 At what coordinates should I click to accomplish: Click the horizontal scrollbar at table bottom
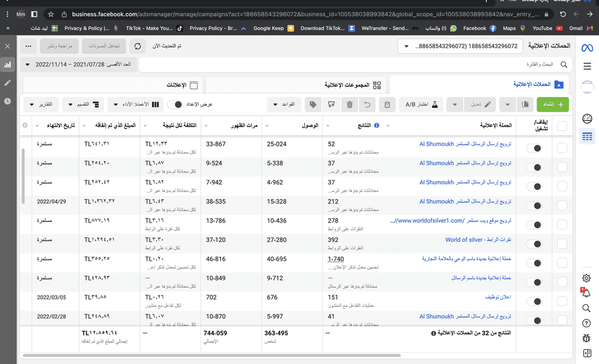(x=212, y=355)
